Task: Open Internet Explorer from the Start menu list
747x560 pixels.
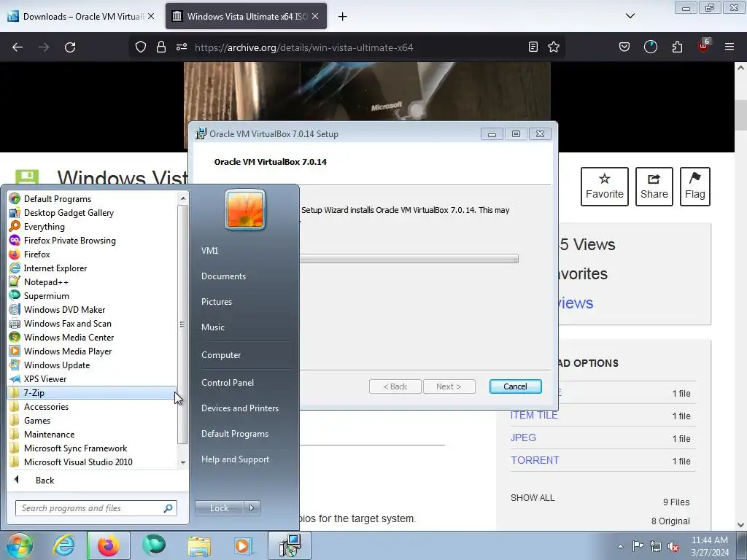Action: click(55, 268)
